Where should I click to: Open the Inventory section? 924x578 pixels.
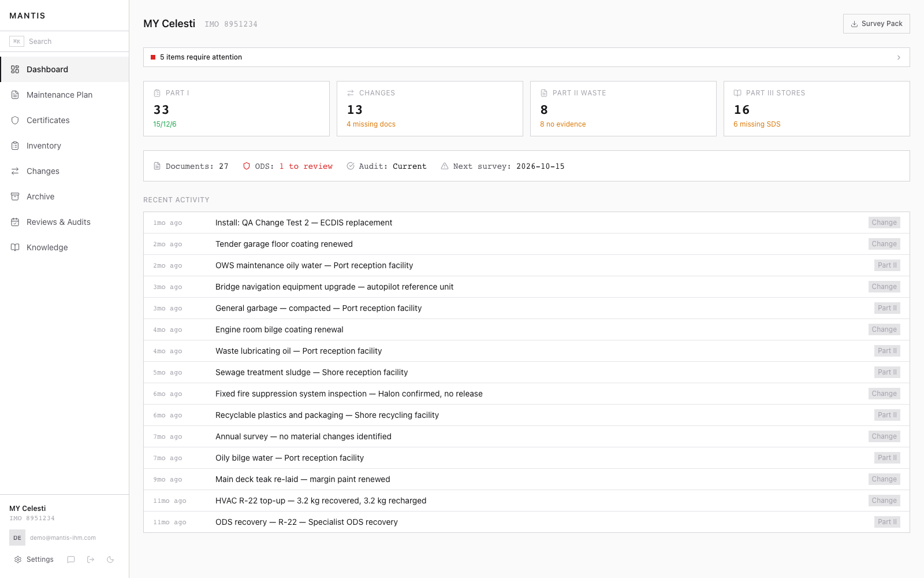coord(65,146)
